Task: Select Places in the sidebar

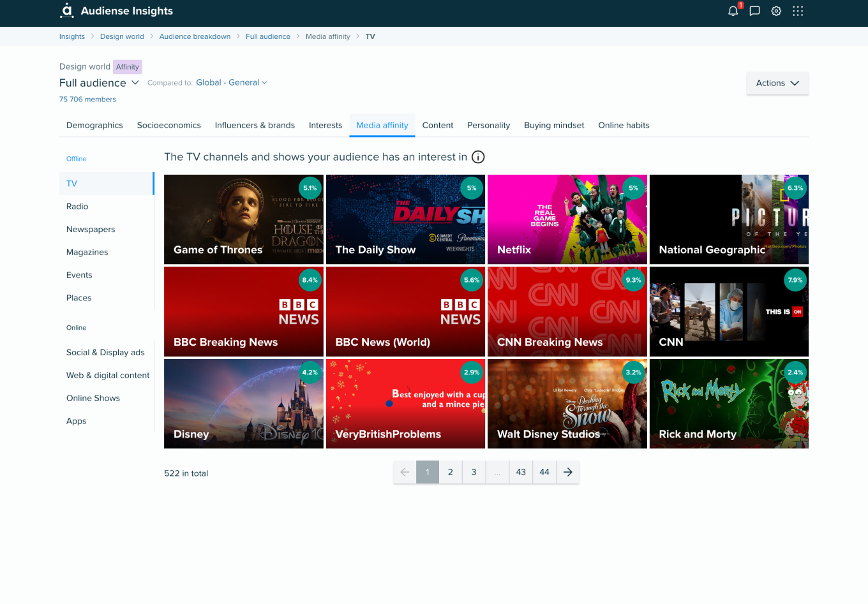Action: 107,298
